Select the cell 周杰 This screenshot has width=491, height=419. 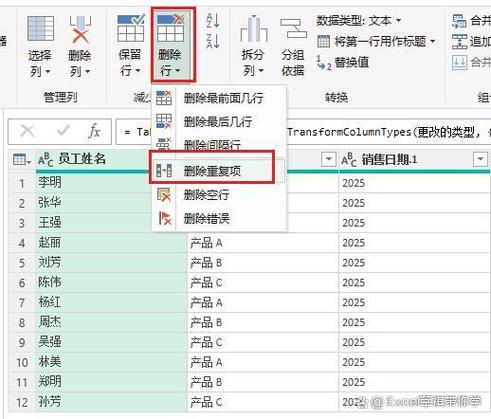coord(50,322)
